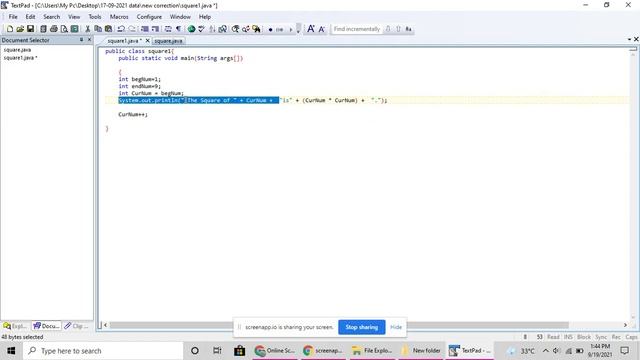
Task: Undo the last edit
Action: (121, 29)
